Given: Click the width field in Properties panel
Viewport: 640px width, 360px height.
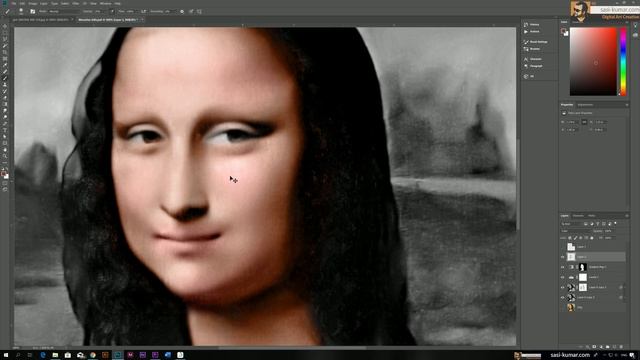Looking at the screenshot, I should 572,122.
